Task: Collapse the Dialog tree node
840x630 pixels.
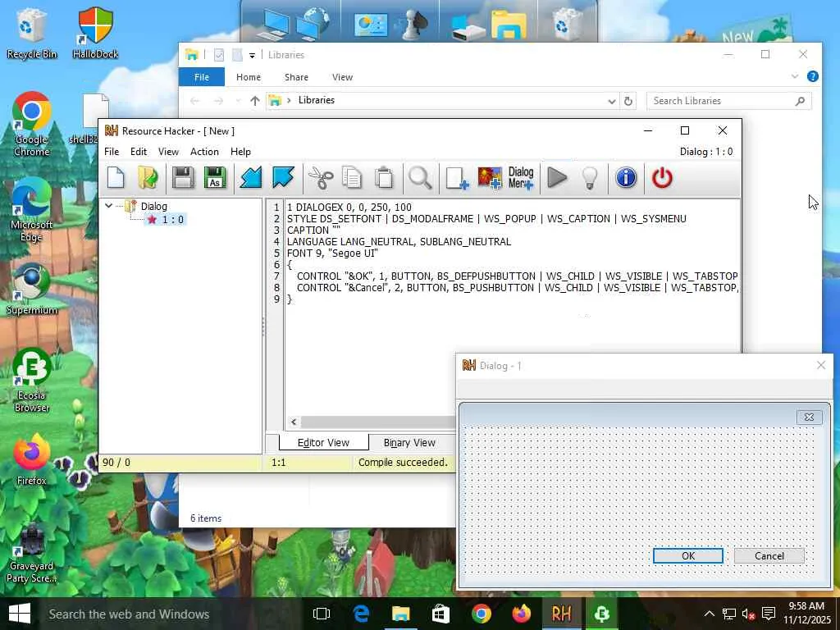Action: 109,206
